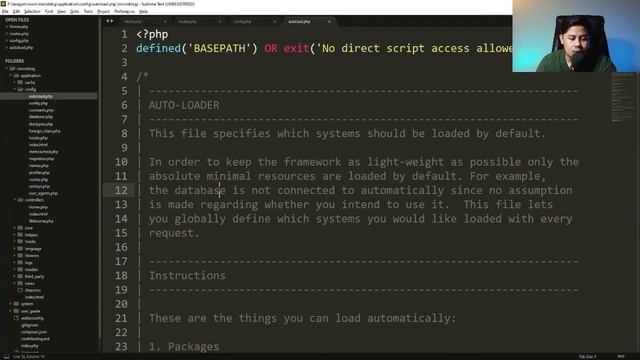Select autoload.php under Open Files
The height and width of the screenshot is (360, 640).
21,48
